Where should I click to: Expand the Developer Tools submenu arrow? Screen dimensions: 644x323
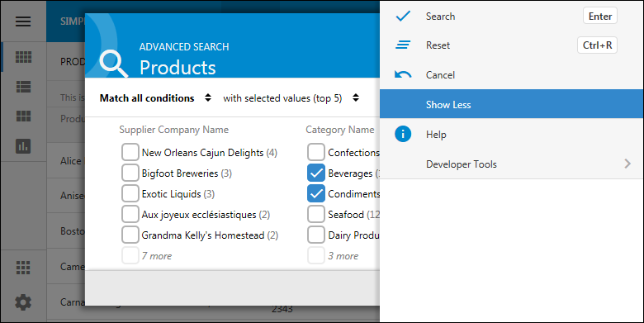coord(627,164)
